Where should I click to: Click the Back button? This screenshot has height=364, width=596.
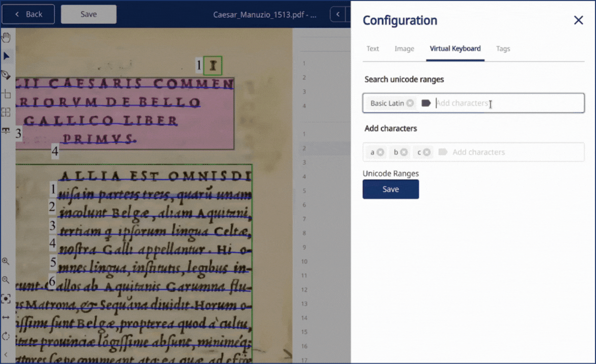click(28, 14)
